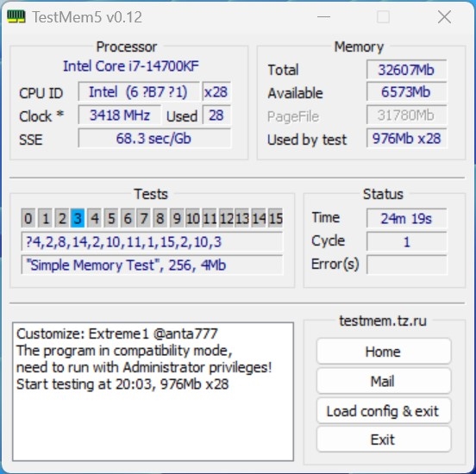Select test number 3 highlighted box

coord(78,218)
